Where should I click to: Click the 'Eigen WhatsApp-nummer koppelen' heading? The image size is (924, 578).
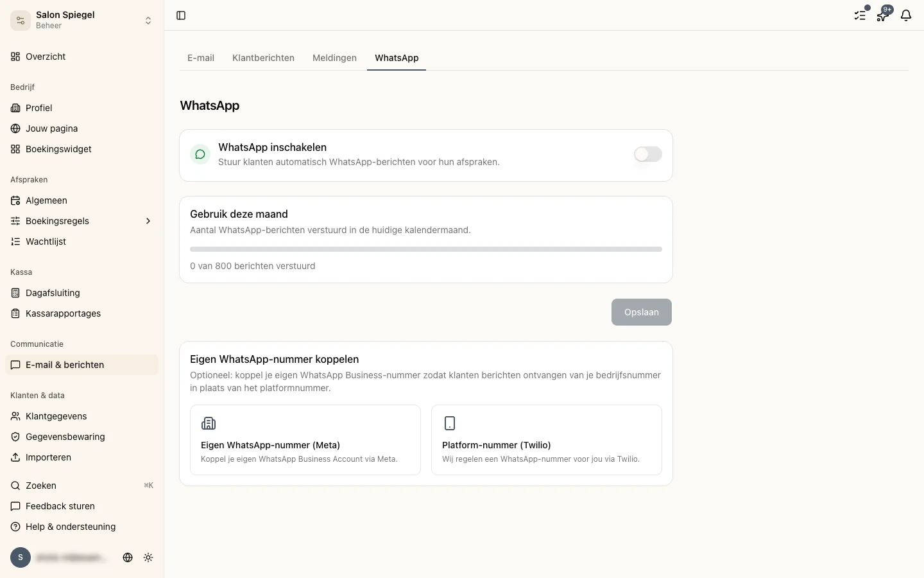(275, 359)
